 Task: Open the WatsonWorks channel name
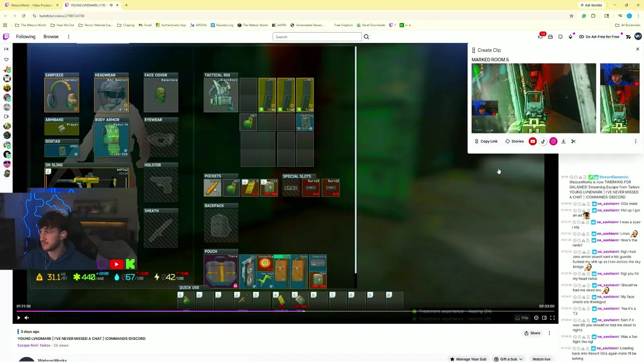[x=52, y=360]
